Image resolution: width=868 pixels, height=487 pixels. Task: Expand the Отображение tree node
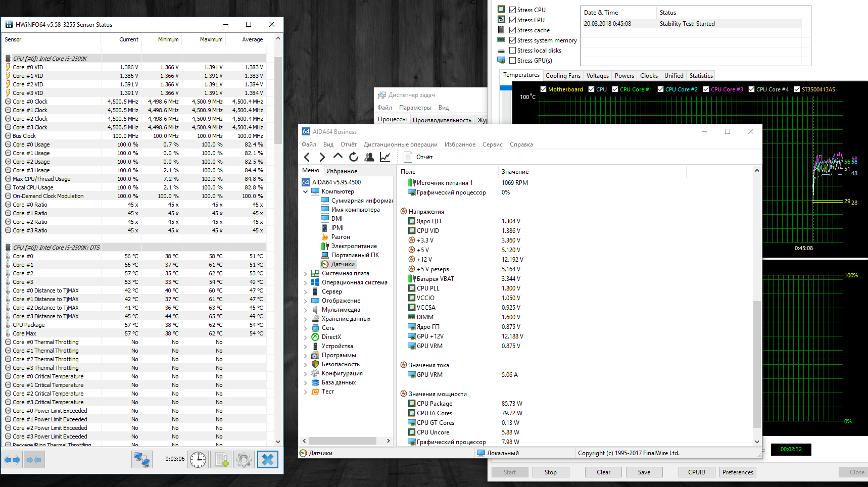point(305,301)
